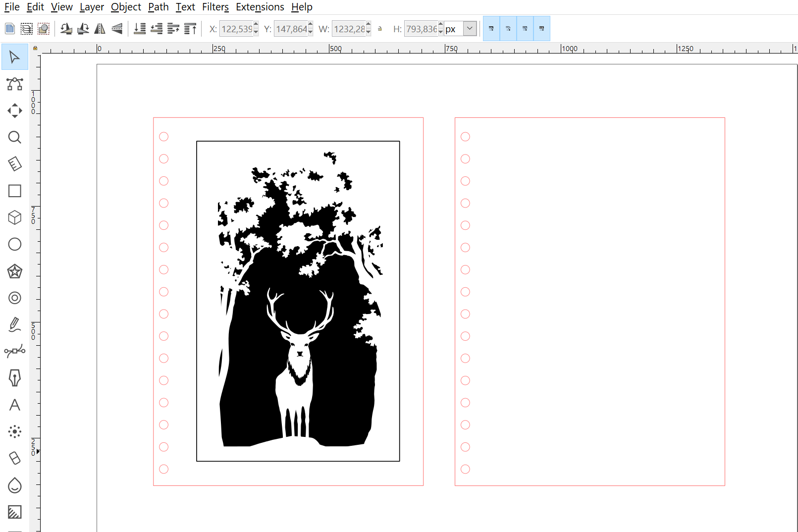Open the Help menu

pos(302,7)
